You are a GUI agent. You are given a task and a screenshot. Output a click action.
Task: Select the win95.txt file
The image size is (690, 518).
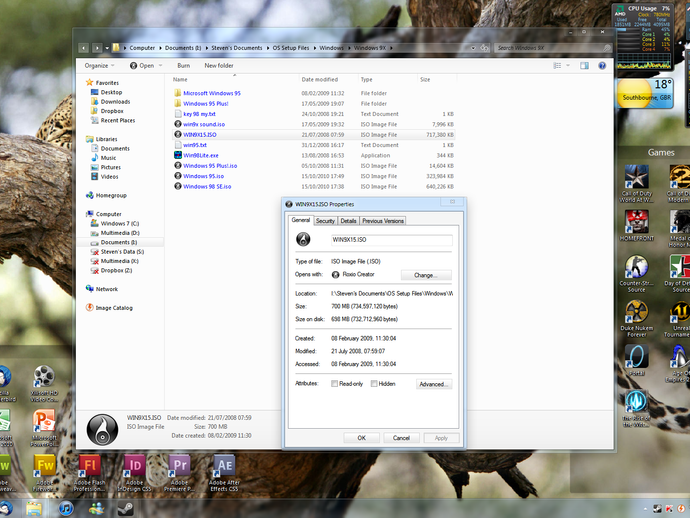tap(195, 145)
